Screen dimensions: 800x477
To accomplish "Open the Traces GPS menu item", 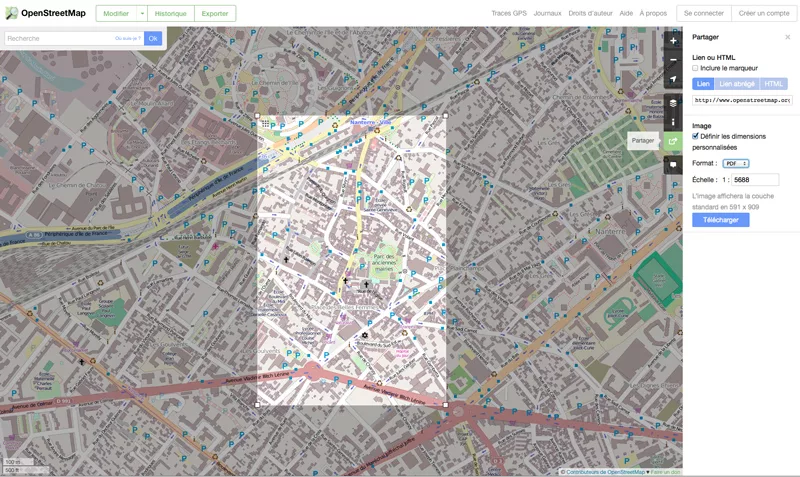I will click(x=509, y=14).
